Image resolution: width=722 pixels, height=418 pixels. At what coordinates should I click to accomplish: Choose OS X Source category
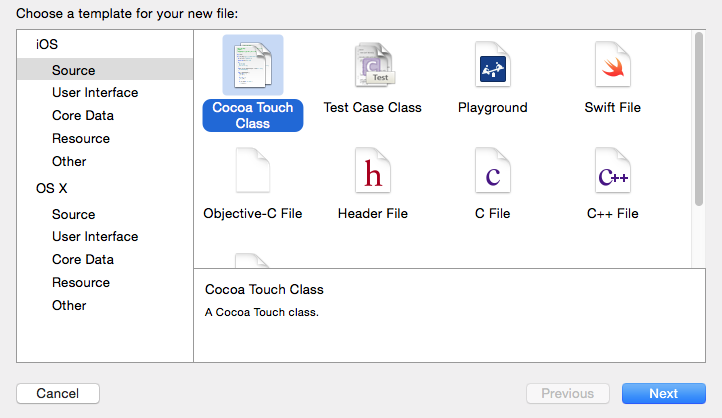73,214
